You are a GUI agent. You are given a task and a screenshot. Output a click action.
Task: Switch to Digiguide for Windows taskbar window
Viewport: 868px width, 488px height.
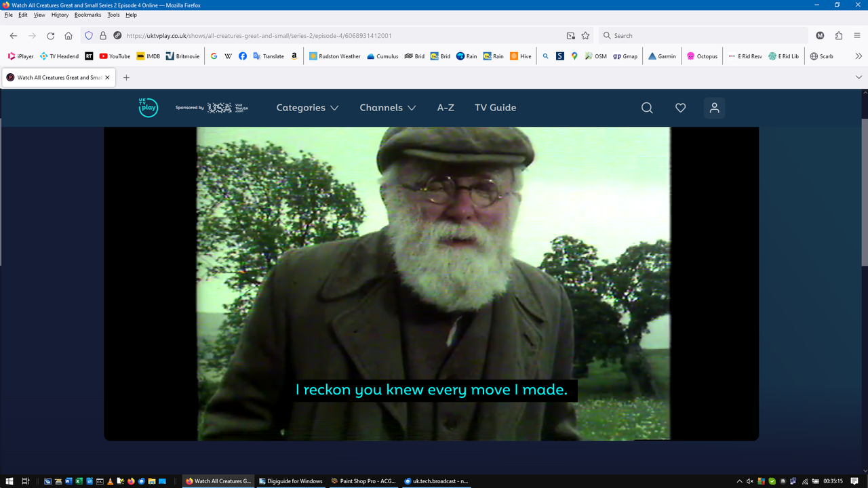click(x=290, y=481)
